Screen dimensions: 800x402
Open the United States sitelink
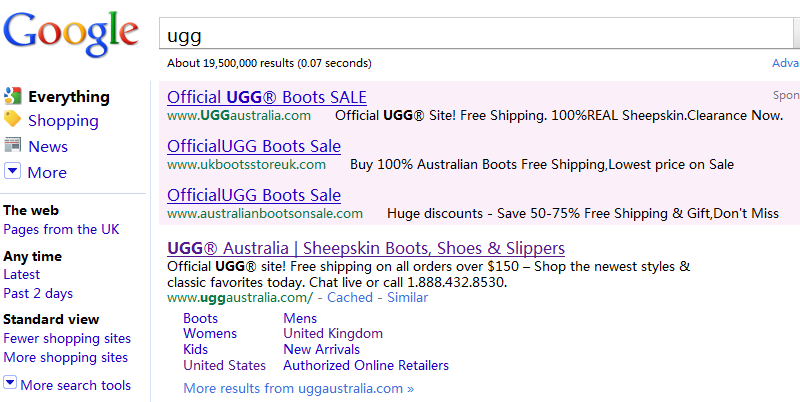[224, 365]
